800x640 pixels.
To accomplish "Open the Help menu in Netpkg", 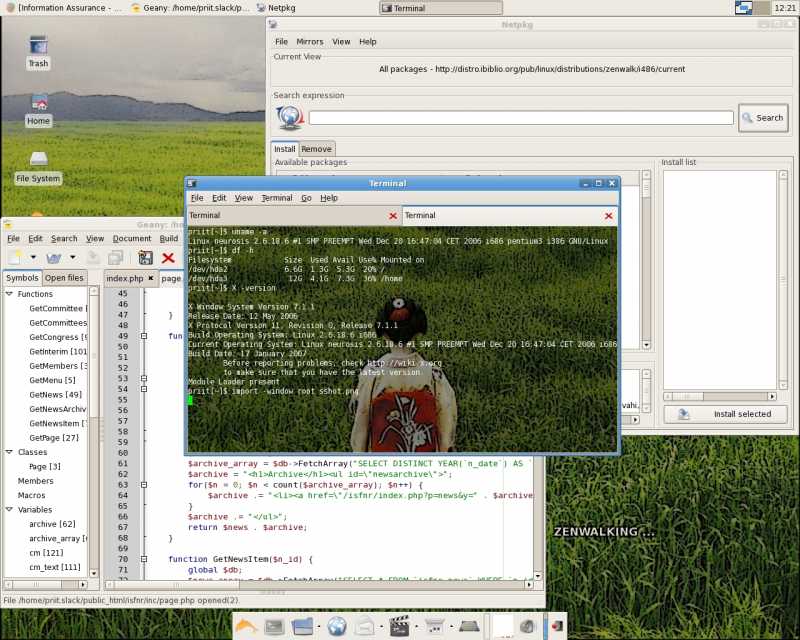I will click(x=367, y=42).
